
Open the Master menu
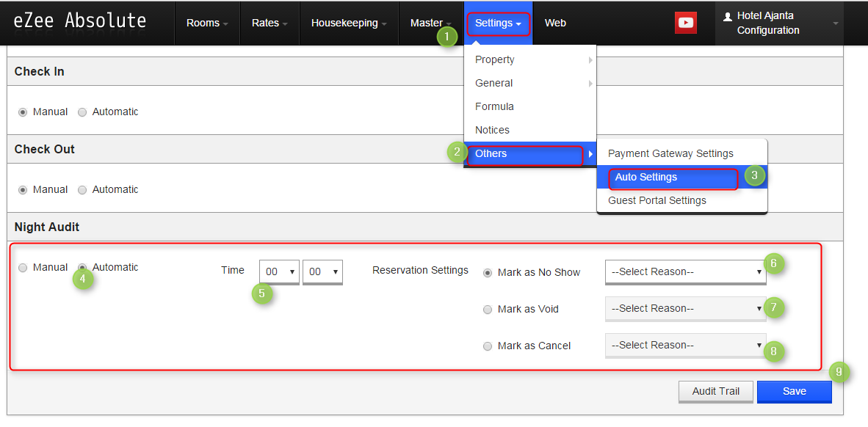(x=430, y=23)
